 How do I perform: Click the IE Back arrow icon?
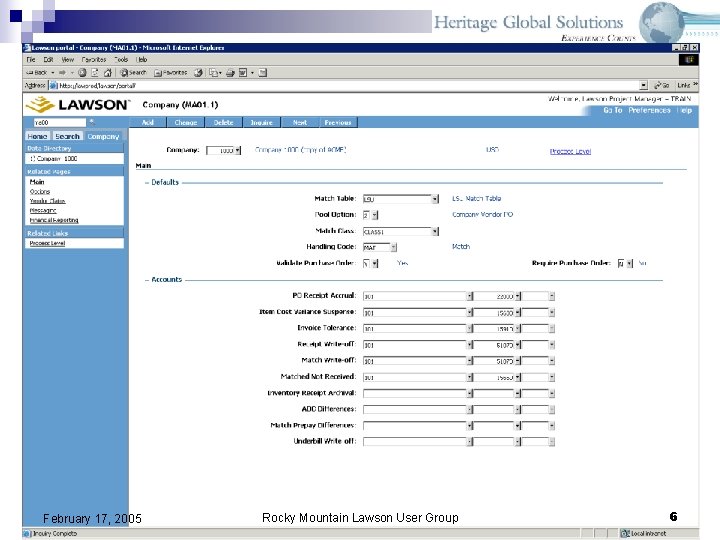[31, 72]
